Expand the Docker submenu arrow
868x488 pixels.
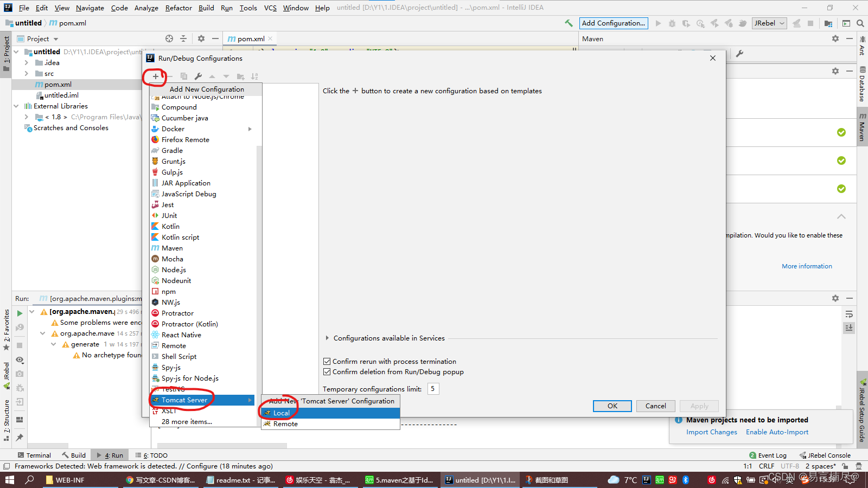[250, 129]
